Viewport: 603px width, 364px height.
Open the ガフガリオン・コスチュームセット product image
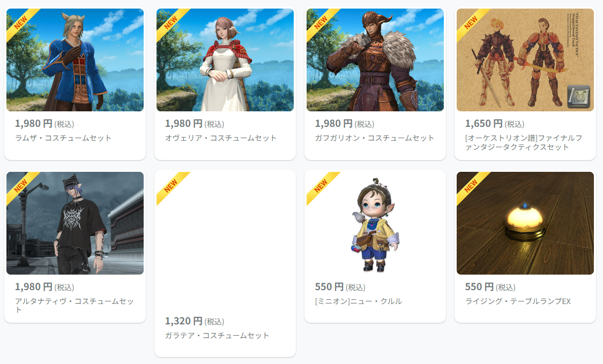coord(375,60)
